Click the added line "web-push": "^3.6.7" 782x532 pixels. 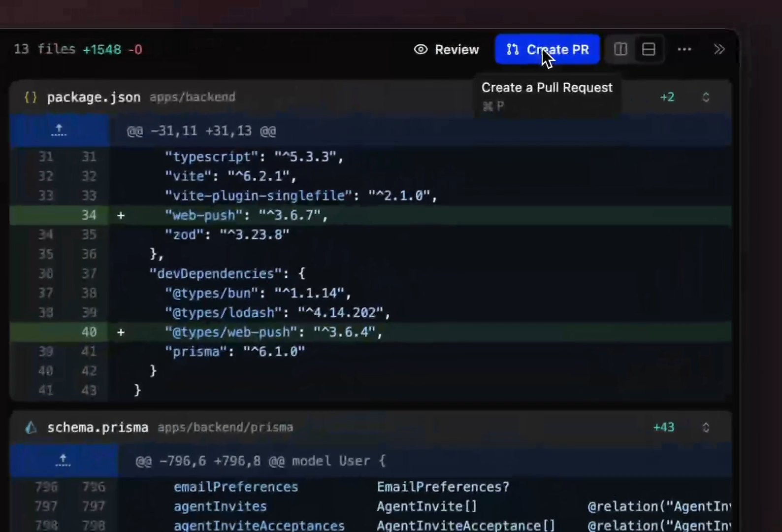point(370,215)
